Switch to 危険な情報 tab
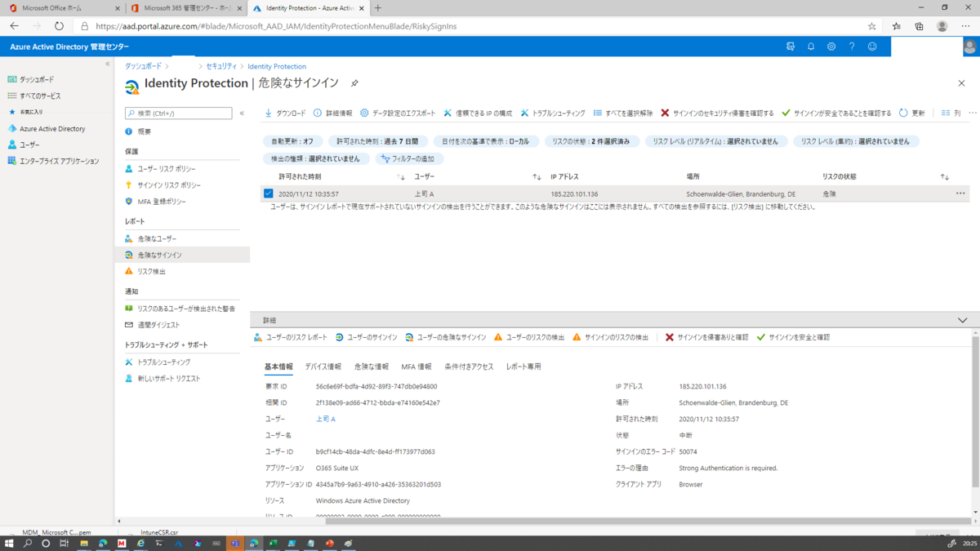 (x=372, y=367)
